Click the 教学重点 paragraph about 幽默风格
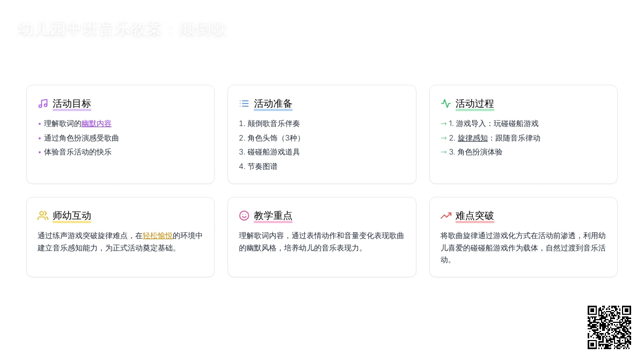This screenshot has height=362, width=644. [x=321, y=242]
